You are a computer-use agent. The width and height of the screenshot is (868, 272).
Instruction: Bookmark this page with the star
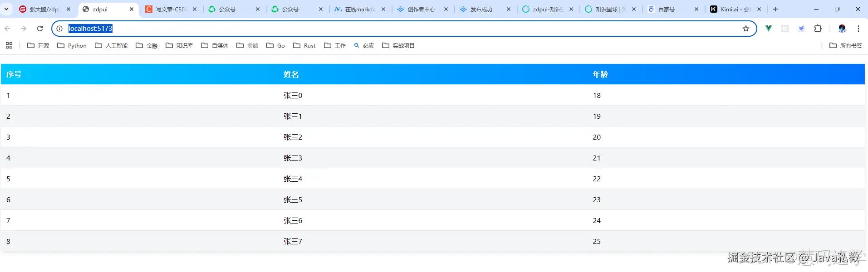[746, 29]
